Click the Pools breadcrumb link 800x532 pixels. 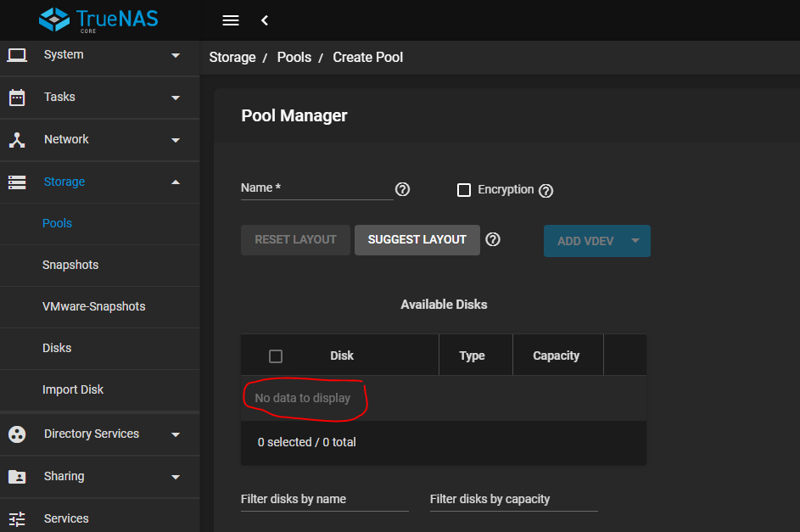[x=294, y=58]
